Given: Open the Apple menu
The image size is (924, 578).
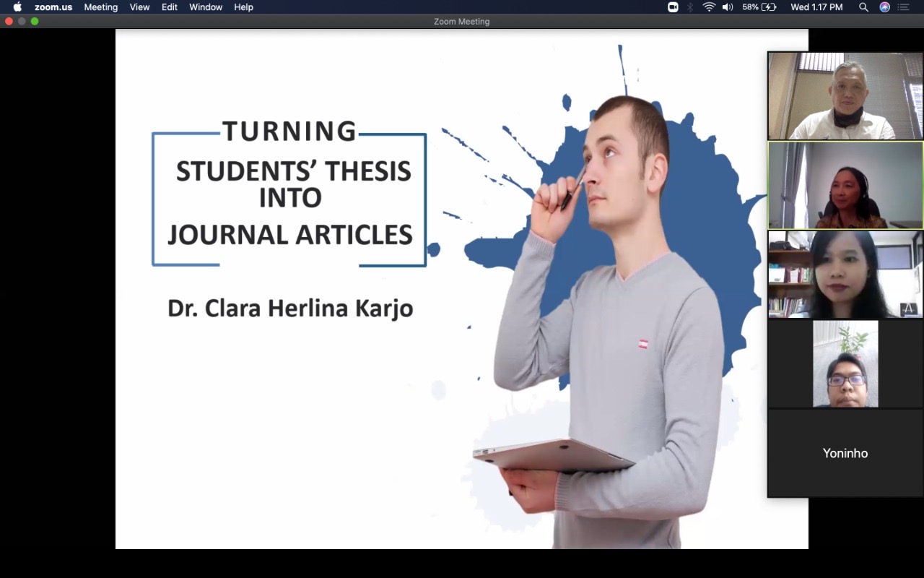Looking at the screenshot, I should point(17,7).
